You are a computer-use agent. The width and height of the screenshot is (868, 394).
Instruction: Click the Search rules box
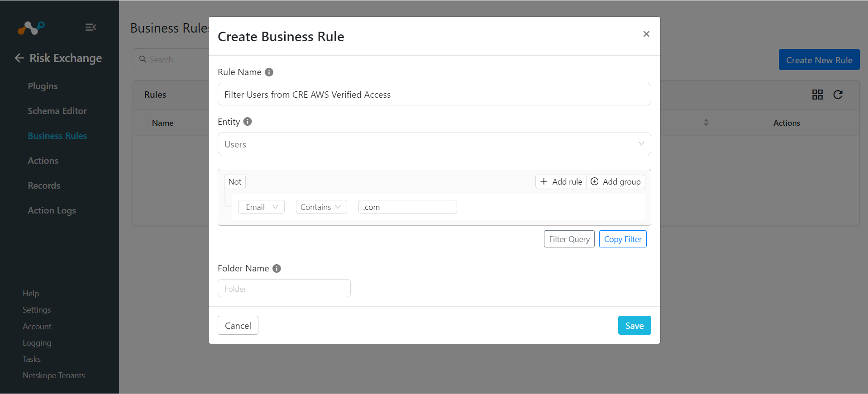171,59
